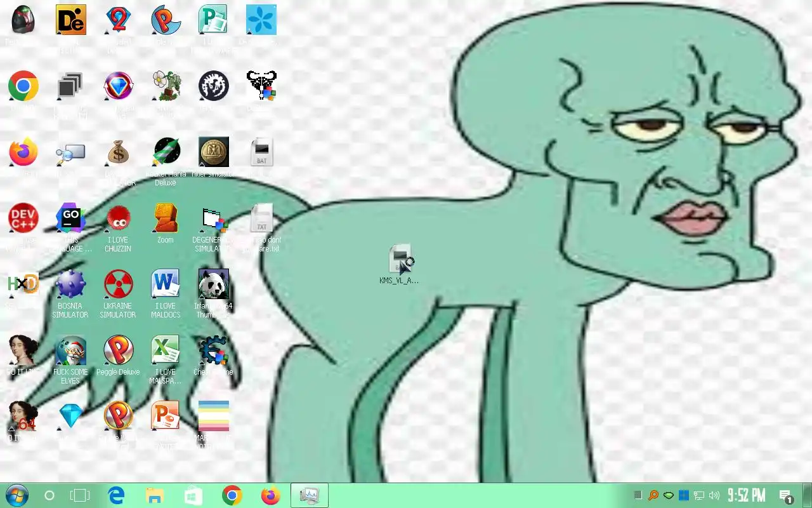This screenshot has width=812, height=508.
Task: Launch Google Chrome from the desktop
Action: click(23, 86)
